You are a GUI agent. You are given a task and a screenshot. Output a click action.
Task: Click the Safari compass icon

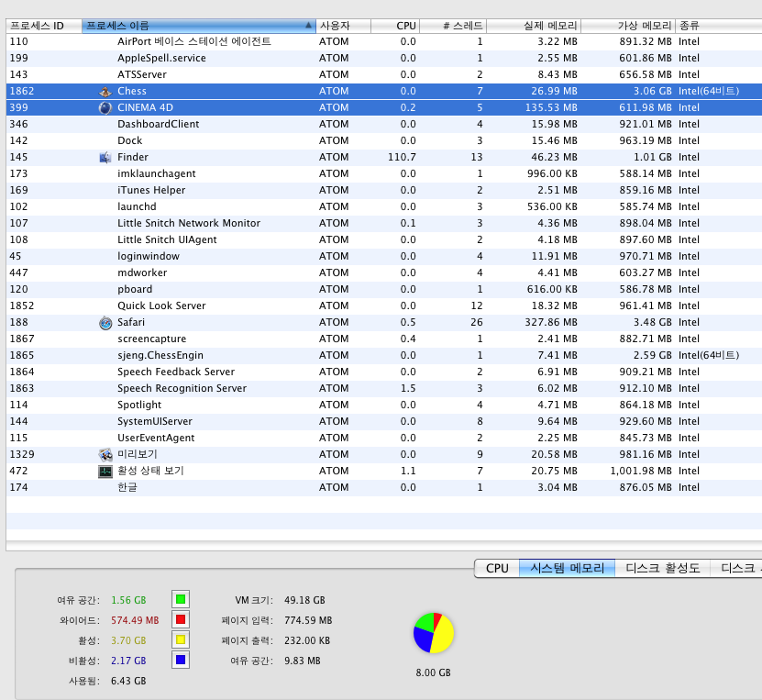105,322
